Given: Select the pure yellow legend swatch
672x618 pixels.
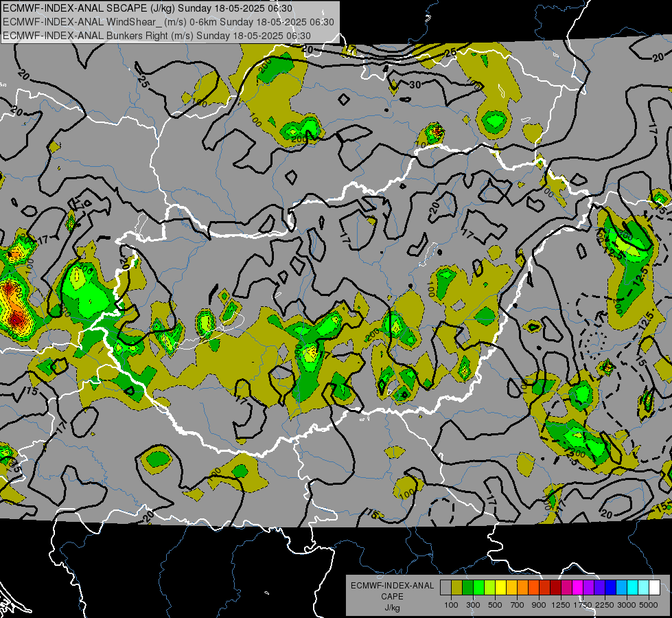Looking at the screenshot, I should (x=501, y=587).
